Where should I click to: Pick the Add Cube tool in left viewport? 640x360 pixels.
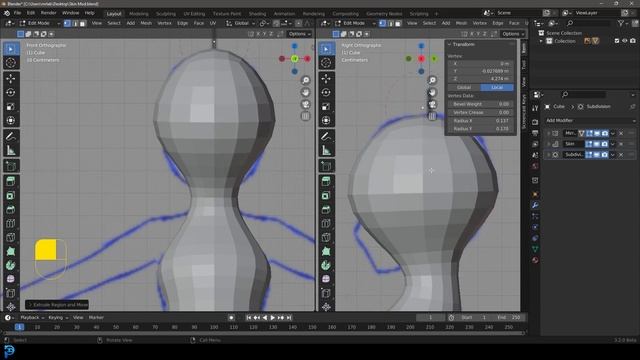pos(11,166)
